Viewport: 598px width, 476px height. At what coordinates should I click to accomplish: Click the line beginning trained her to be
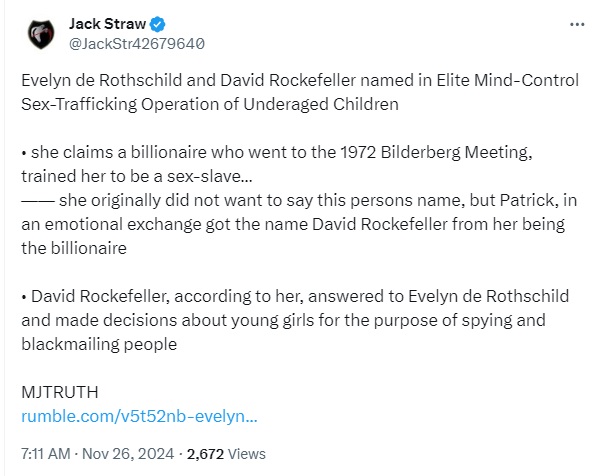point(137,176)
